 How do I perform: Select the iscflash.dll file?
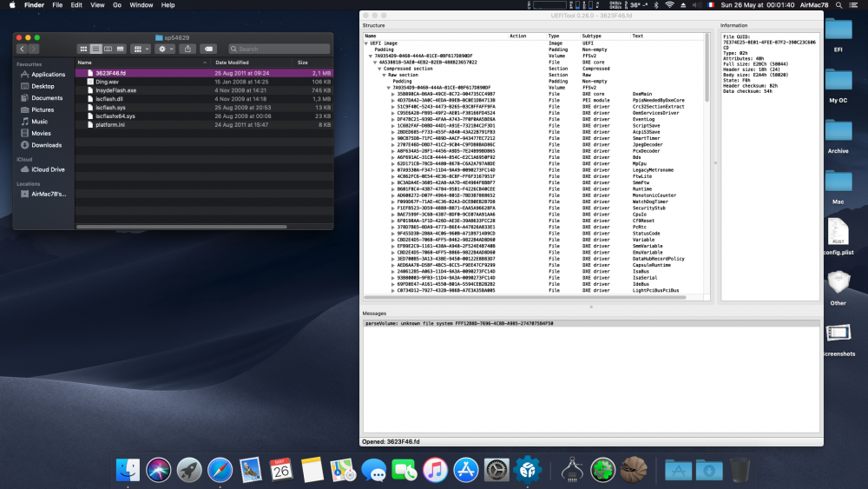tap(204, 98)
